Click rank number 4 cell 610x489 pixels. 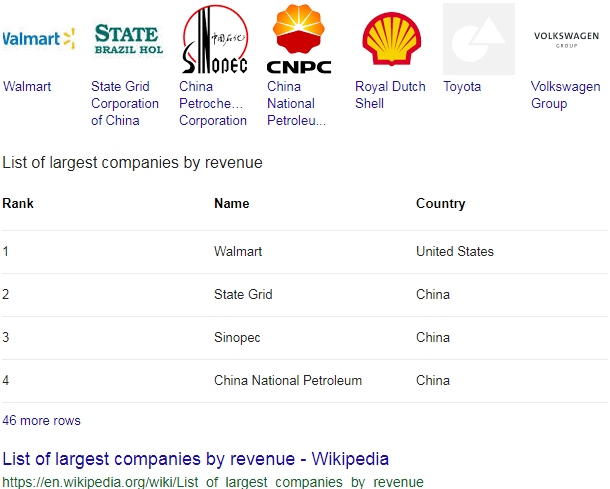[5, 380]
